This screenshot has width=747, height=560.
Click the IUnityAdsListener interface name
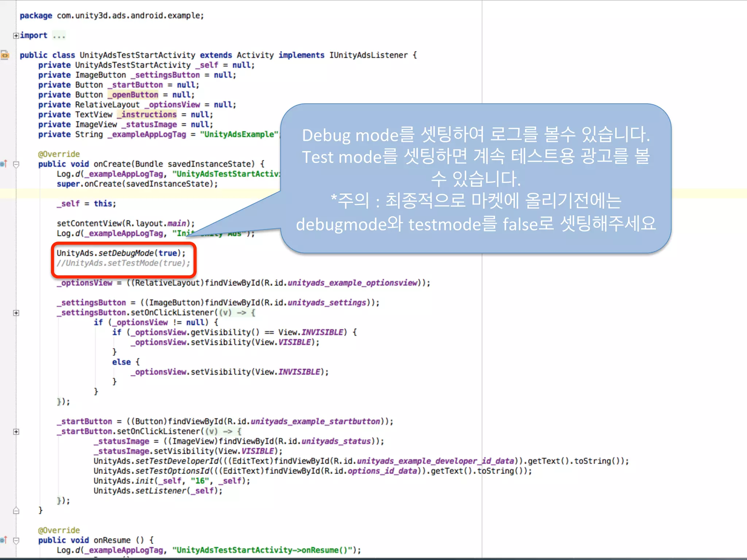pyautogui.click(x=368, y=55)
